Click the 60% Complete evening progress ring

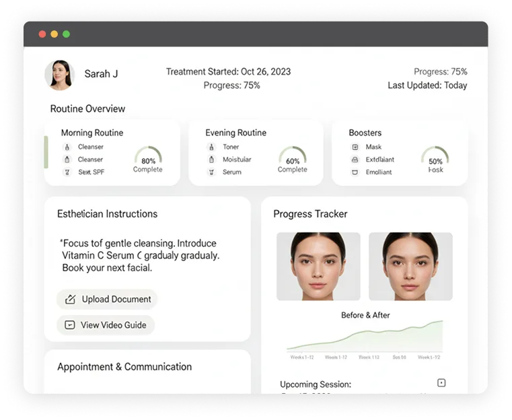[x=292, y=160]
